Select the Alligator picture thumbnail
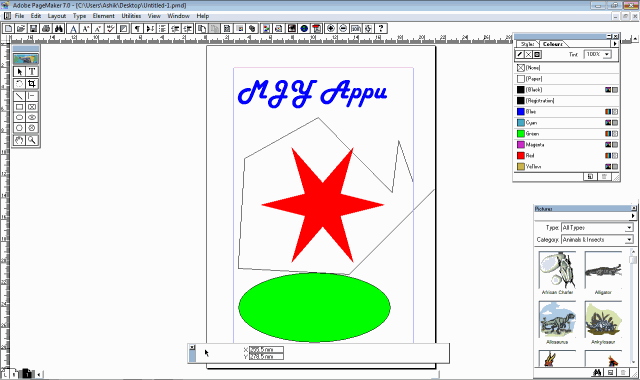Image resolution: width=640 pixels, height=380 pixels. click(x=603, y=270)
